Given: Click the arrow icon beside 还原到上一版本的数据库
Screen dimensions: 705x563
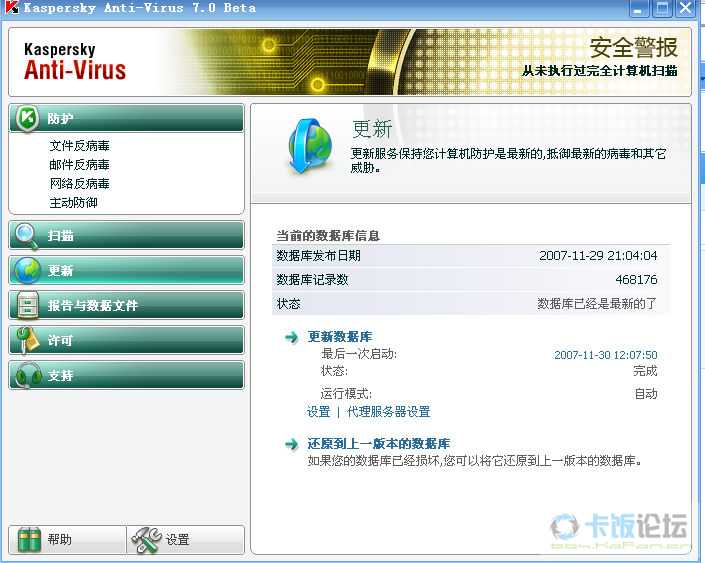Looking at the screenshot, I should (x=291, y=444).
